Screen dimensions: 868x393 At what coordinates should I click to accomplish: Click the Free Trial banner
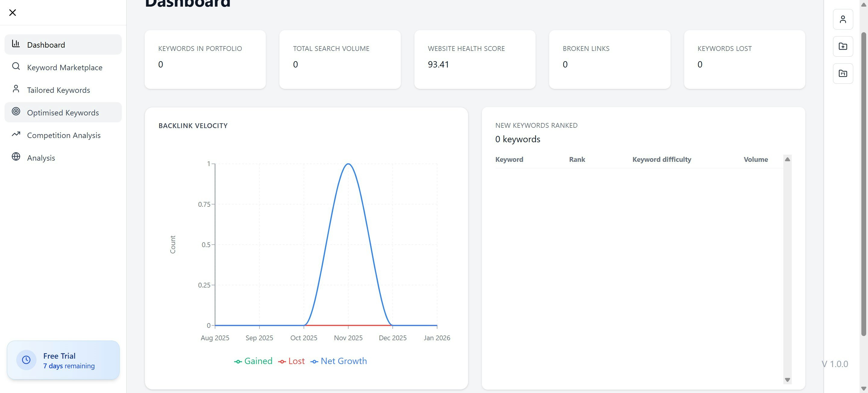pos(63,360)
